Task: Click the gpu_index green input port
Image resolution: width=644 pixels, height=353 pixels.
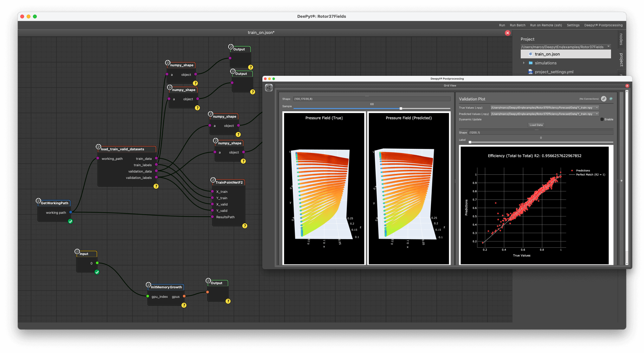Action: click(148, 296)
